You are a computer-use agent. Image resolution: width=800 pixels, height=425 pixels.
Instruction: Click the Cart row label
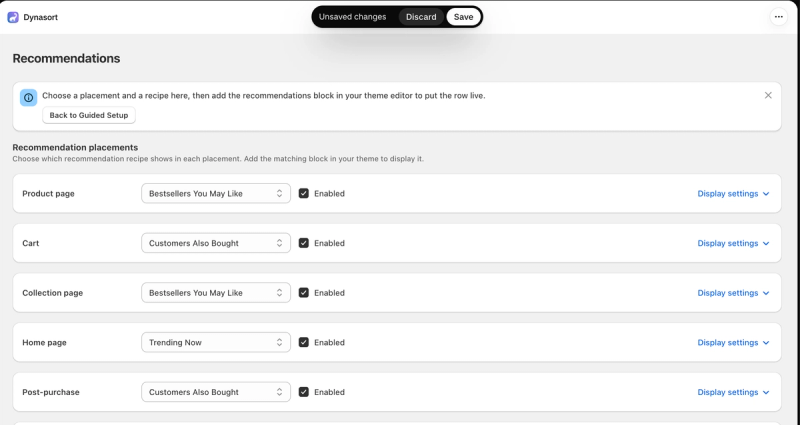(x=31, y=243)
